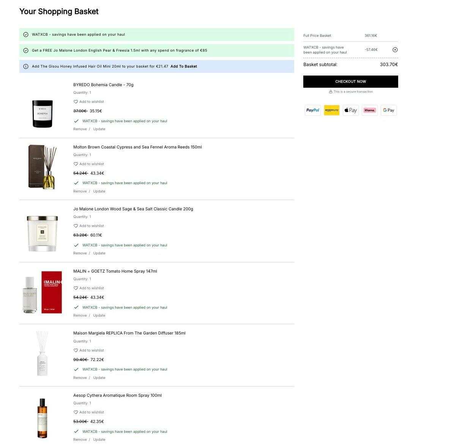The width and height of the screenshot is (476, 448).
Task: Update the MALIN + GOETZ Home Spray item
Action: click(x=99, y=315)
